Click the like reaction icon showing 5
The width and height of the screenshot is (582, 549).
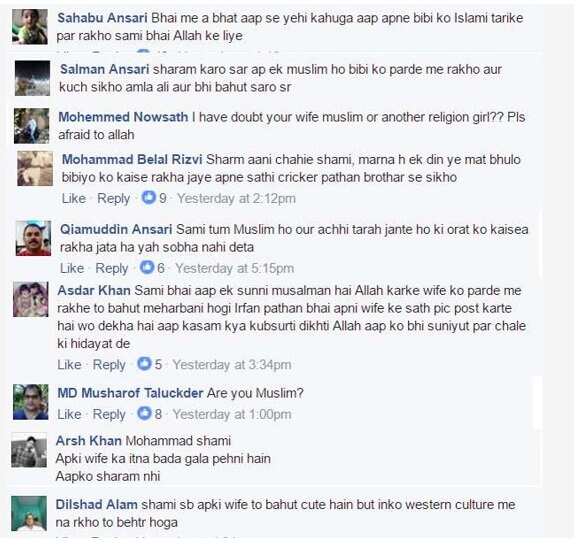[x=144, y=364]
